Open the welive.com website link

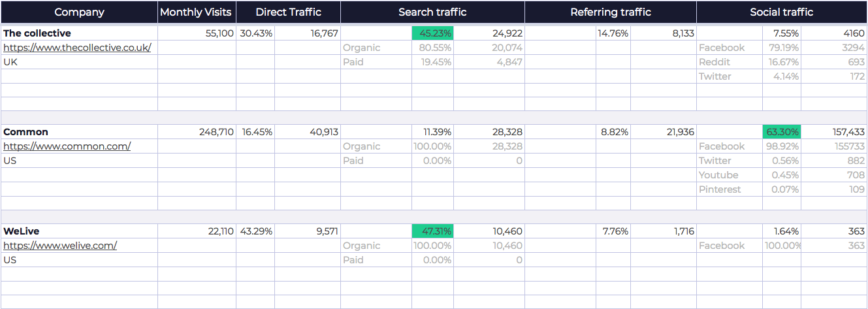coord(60,246)
